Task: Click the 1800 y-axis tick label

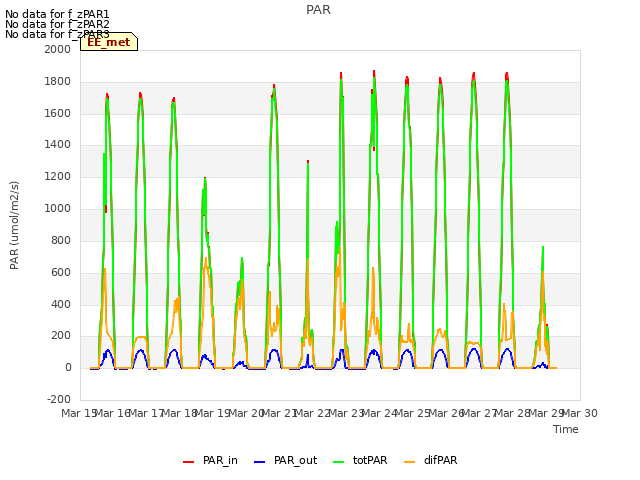Action: [x=58, y=82]
